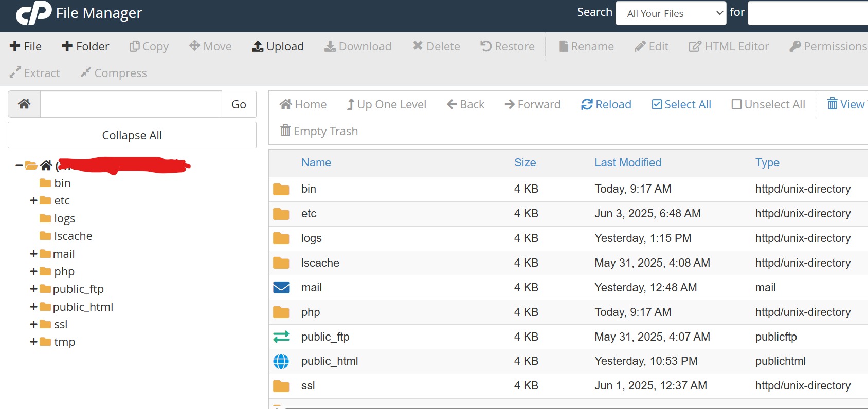This screenshot has width=868, height=409.
Task: Click Unselect All checkbox
Action: tap(736, 105)
